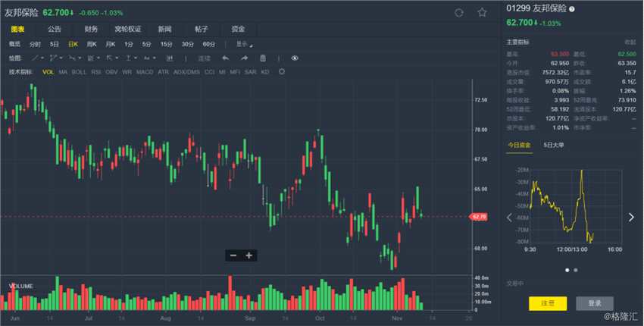Viewport: 644px width, 326px height.
Task: Open the 公告 tab
Action: (55, 29)
